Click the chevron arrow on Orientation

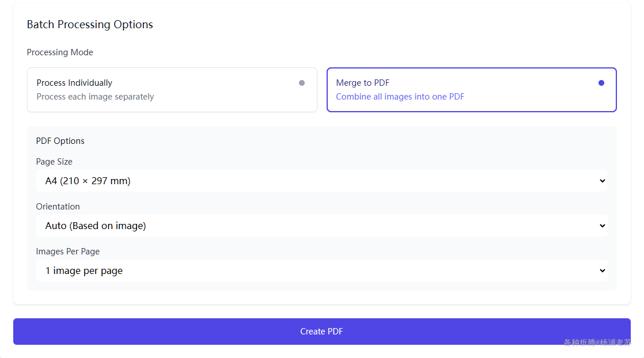tap(602, 226)
